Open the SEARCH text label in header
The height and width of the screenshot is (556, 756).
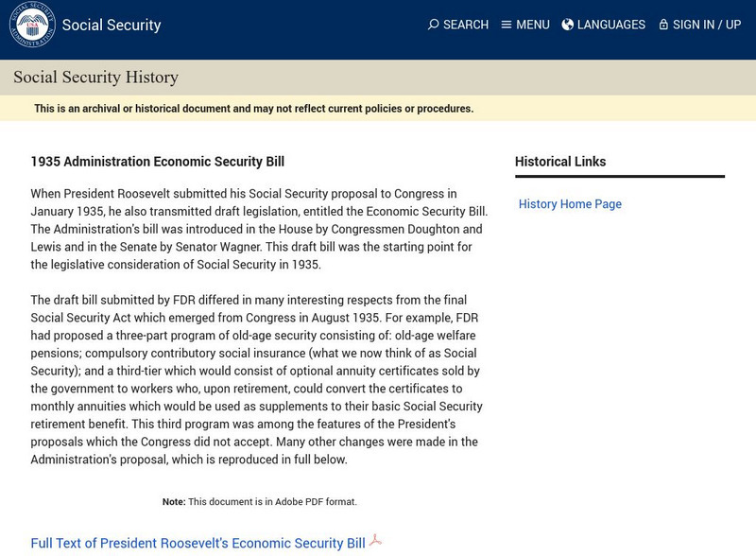466,25
